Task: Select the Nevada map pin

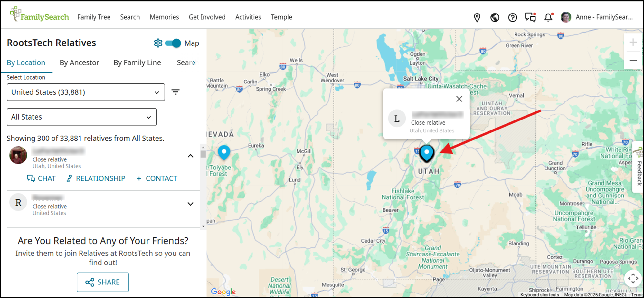Action: pyautogui.click(x=224, y=152)
